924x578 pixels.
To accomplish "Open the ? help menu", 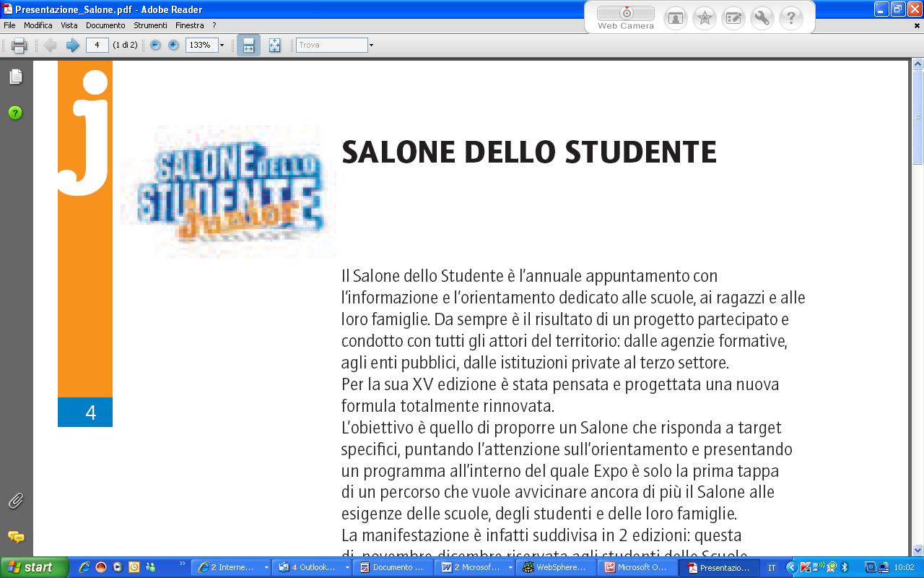I will (214, 25).
